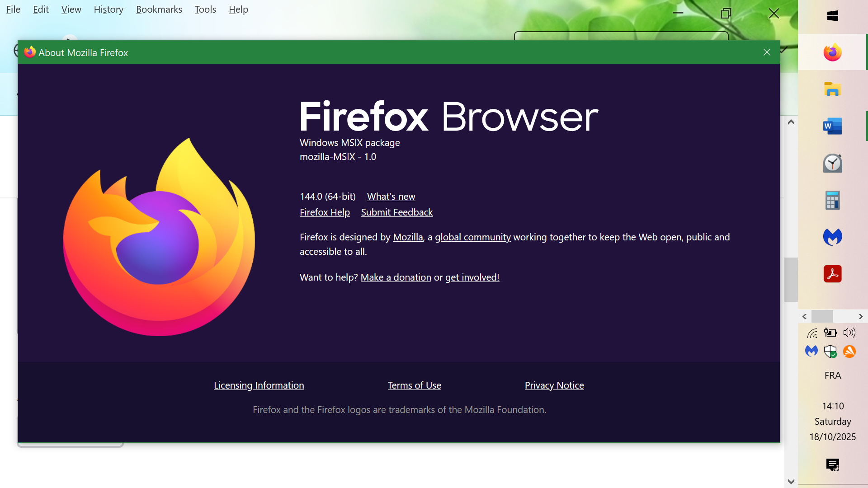Open the History menu
This screenshot has height=488, width=868.
108,9
